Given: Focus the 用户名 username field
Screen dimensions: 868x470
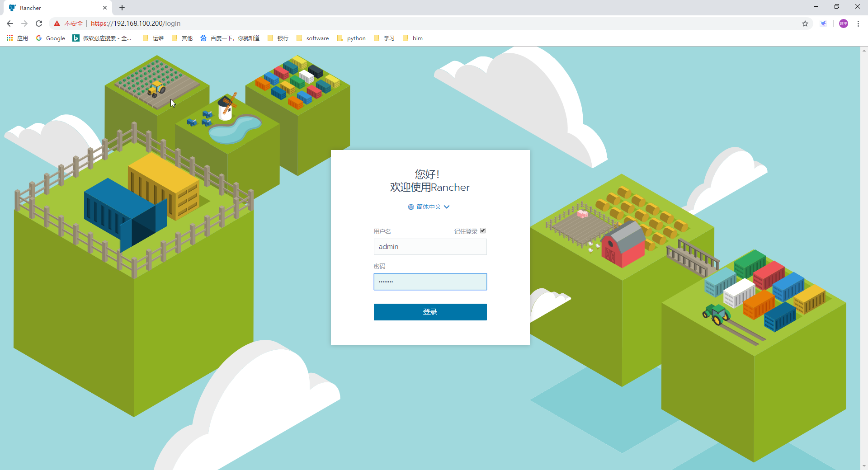Looking at the screenshot, I should click(x=430, y=247).
